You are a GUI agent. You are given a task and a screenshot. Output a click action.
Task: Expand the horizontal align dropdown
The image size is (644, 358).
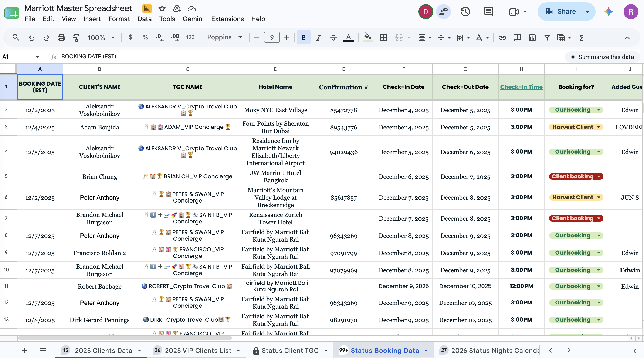pos(430,38)
